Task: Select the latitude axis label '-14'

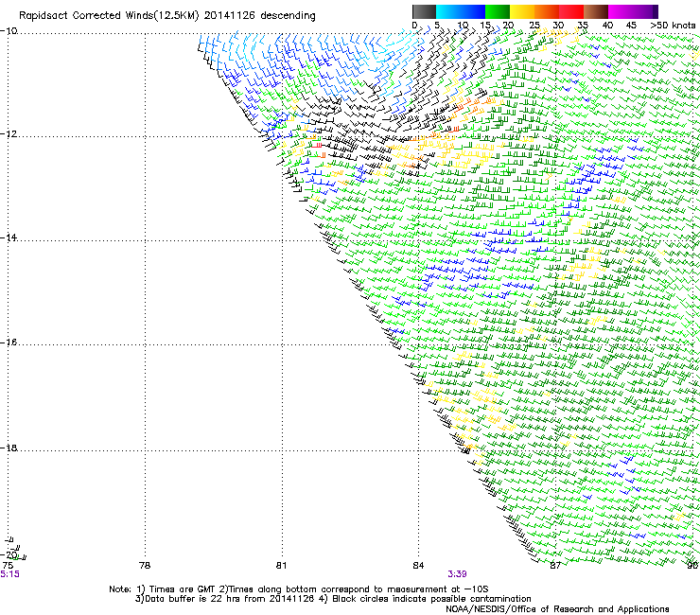Action: (9, 237)
